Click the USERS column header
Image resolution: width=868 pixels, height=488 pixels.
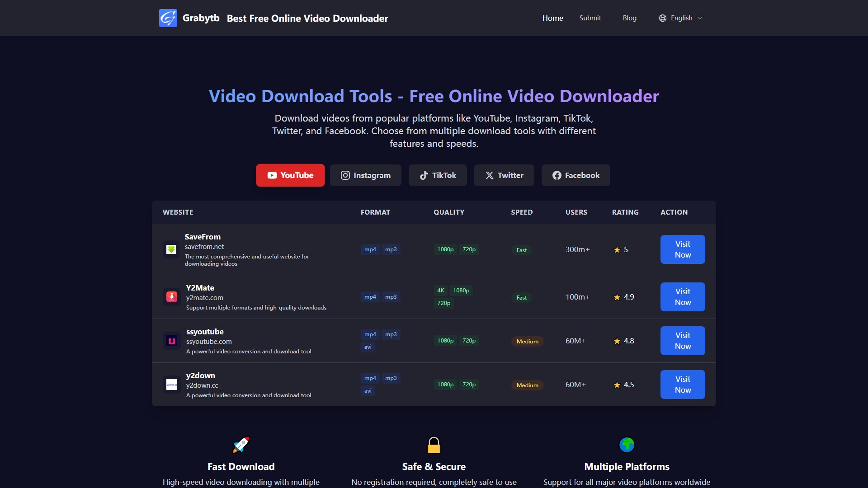[x=576, y=212]
